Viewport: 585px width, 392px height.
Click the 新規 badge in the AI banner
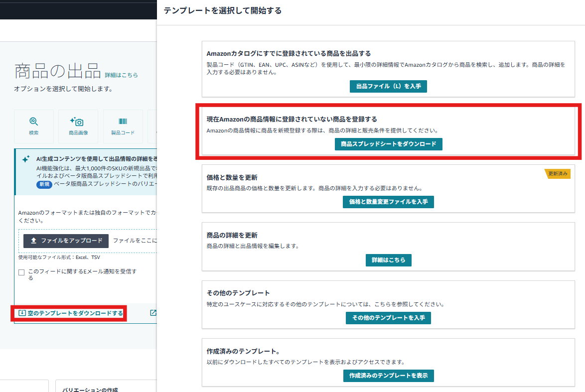pyautogui.click(x=44, y=184)
